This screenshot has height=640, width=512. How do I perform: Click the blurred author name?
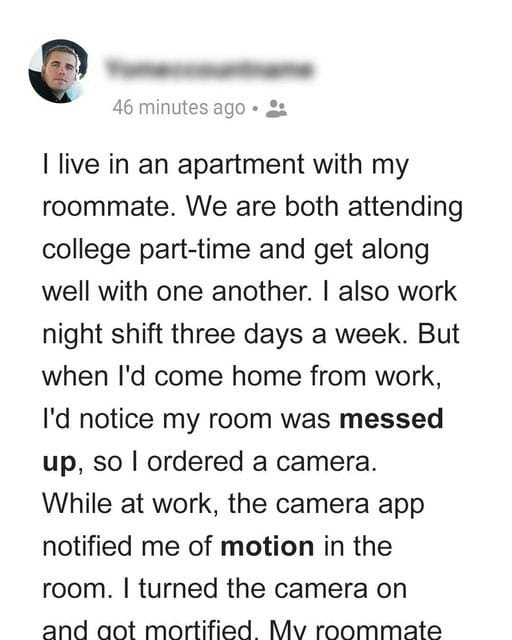pyautogui.click(x=210, y=69)
